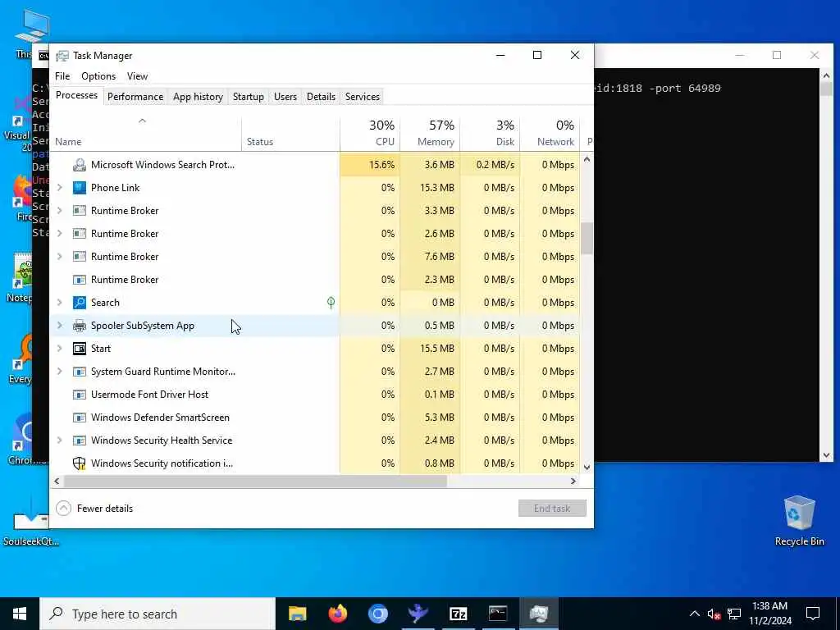Switch to the App history tab

(198, 97)
